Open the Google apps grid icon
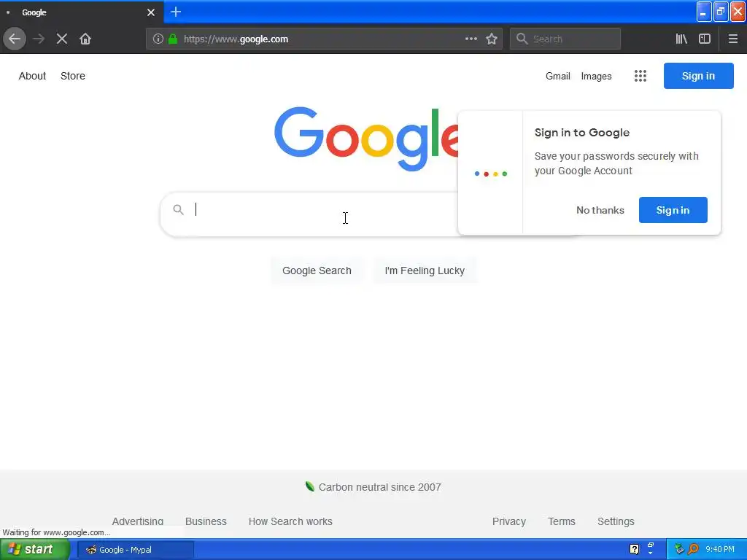The height and width of the screenshot is (560, 747). [640, 76]
